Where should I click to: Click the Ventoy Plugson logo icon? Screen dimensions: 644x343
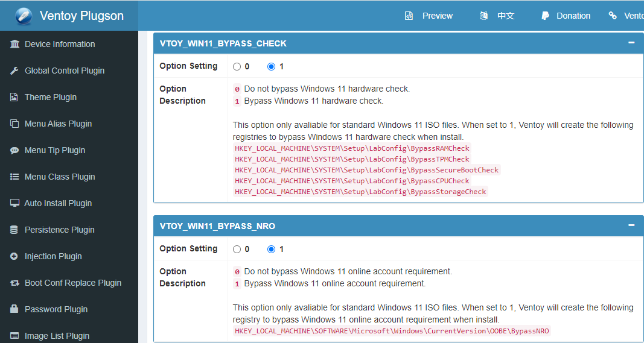[x=24, y=16]
